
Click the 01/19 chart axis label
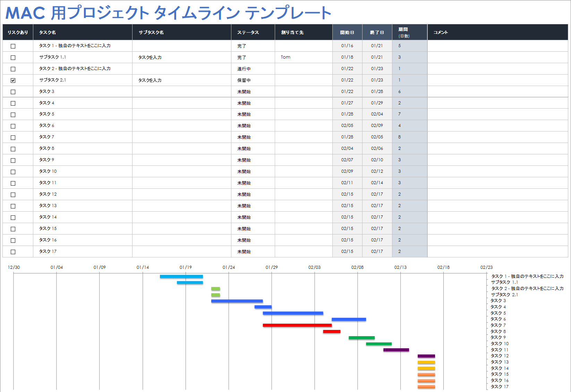tap(186, 267)
